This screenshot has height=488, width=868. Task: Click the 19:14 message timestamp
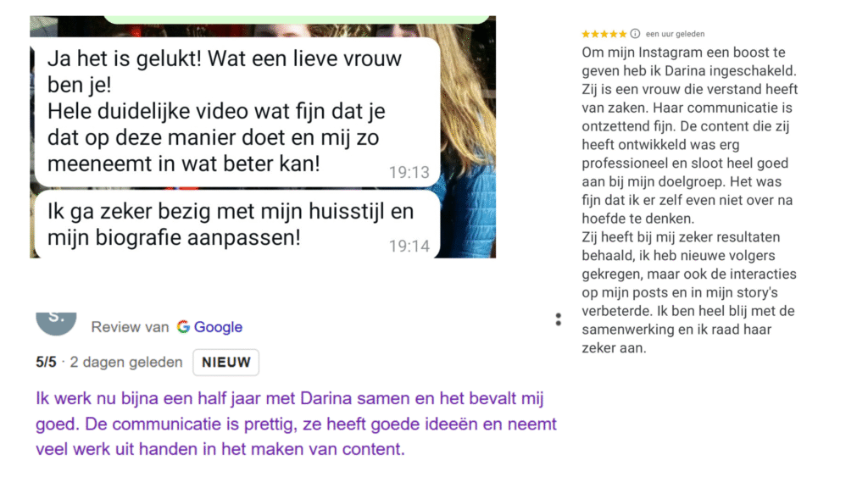(409, 246)
